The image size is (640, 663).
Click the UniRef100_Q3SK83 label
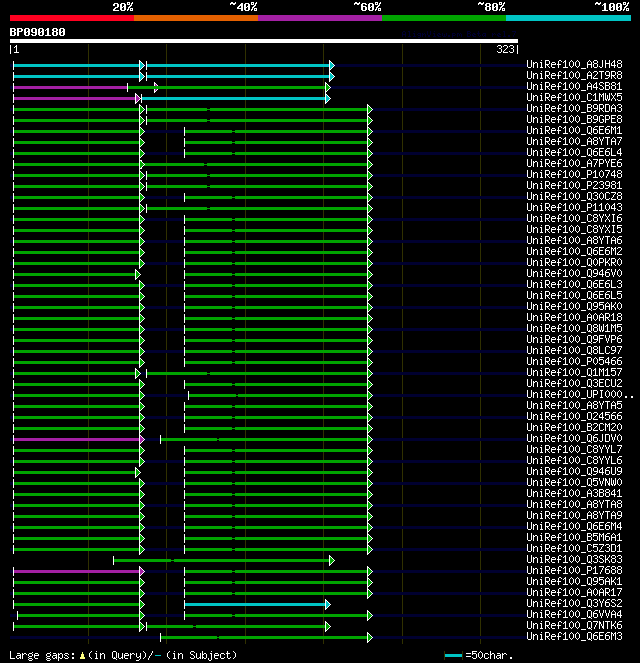pos(574,559)
